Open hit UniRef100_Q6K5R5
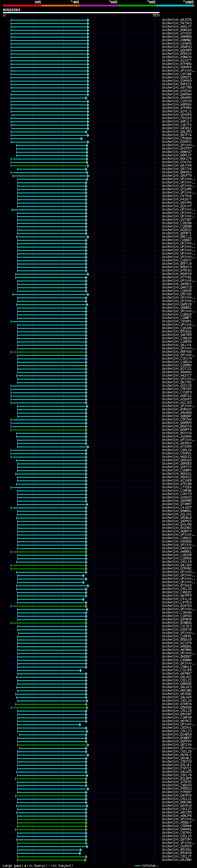Screen dimensions: 197x868 tap(177, 50)
